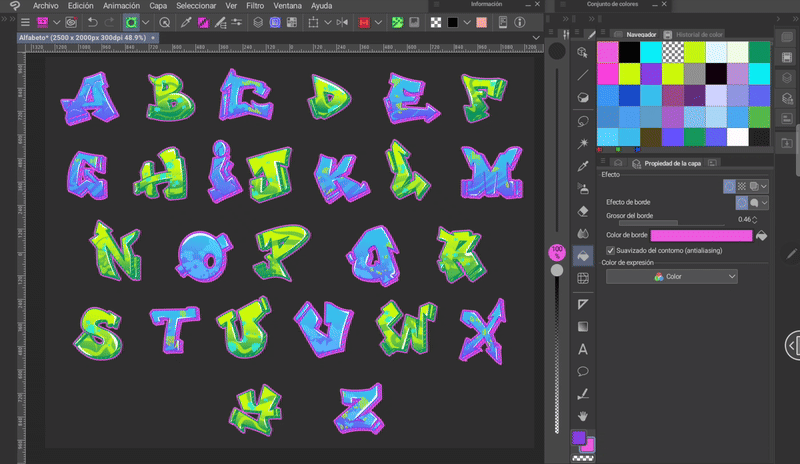Select the Gradient tool

(x=583, y=326)
